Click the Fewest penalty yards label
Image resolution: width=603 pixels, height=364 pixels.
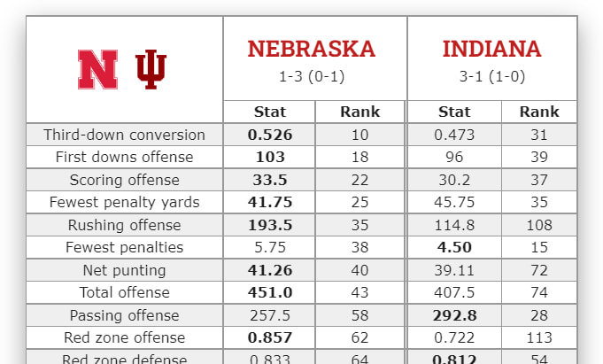124,202
